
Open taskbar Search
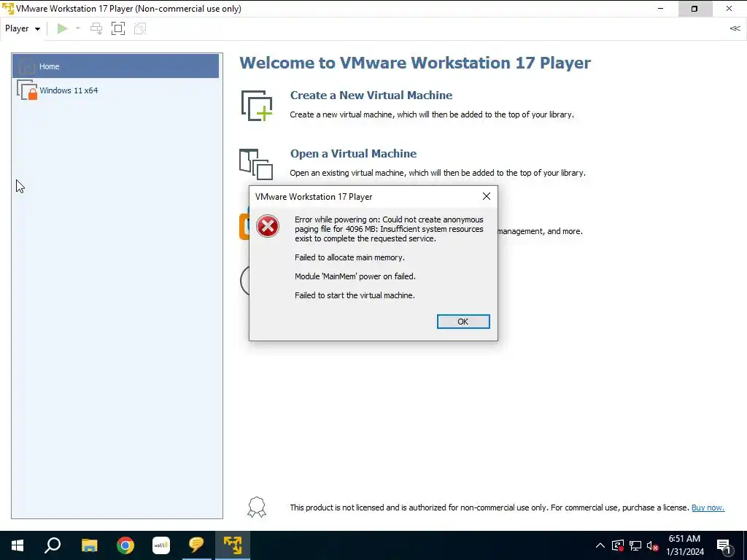click(x=53, y=545)
